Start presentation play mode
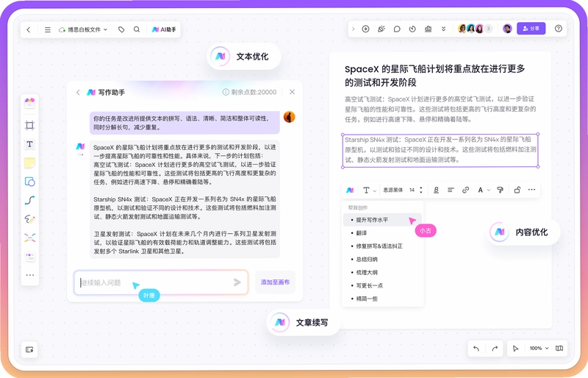588x378 pixels. [365, 29]
